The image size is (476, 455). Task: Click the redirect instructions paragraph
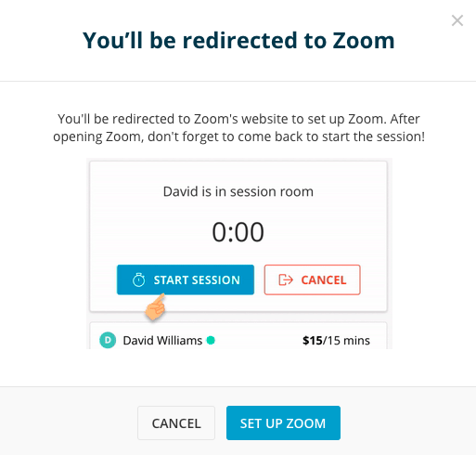pyautogui.click(x=238, y=127)
